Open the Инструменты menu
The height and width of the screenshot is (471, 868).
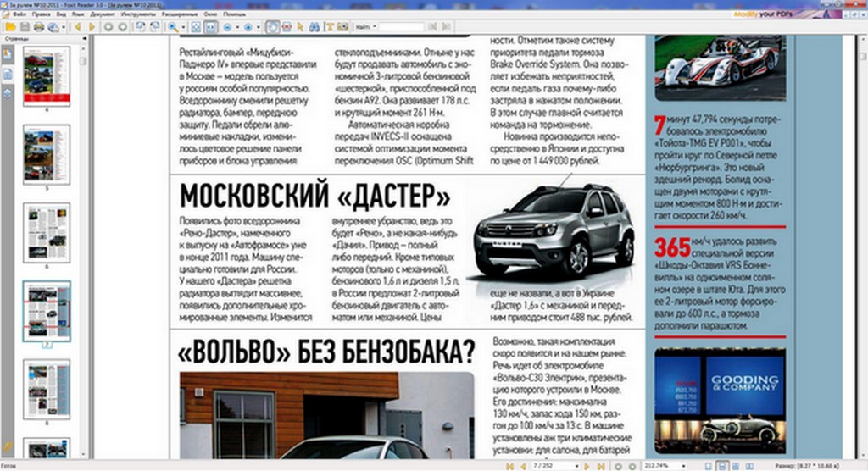(138, 14)
